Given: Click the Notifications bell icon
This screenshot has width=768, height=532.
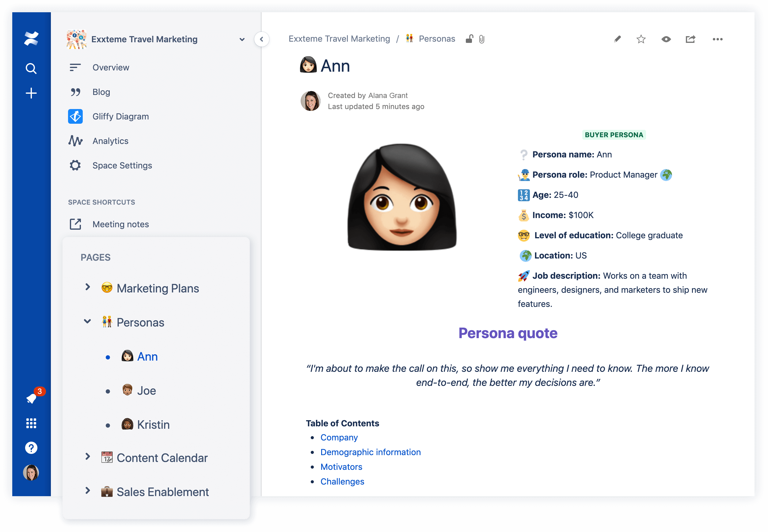Looking at the screenshot, I should pos(31,398).
